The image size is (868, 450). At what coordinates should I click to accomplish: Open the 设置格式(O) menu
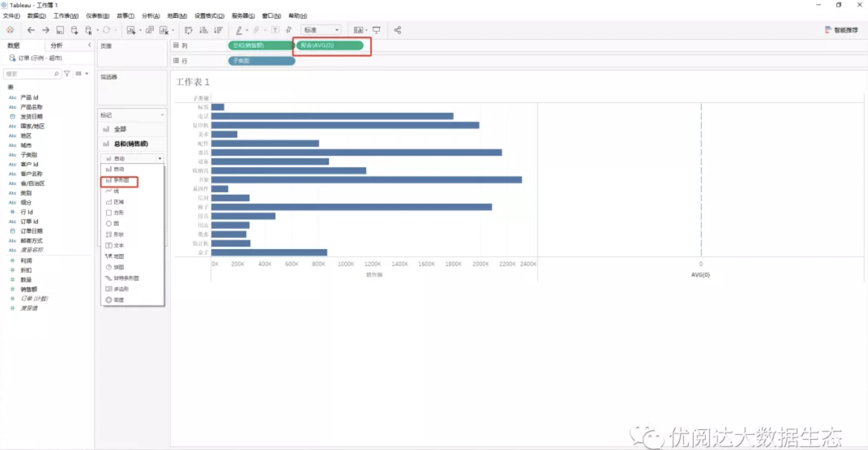tap(209, 16)
